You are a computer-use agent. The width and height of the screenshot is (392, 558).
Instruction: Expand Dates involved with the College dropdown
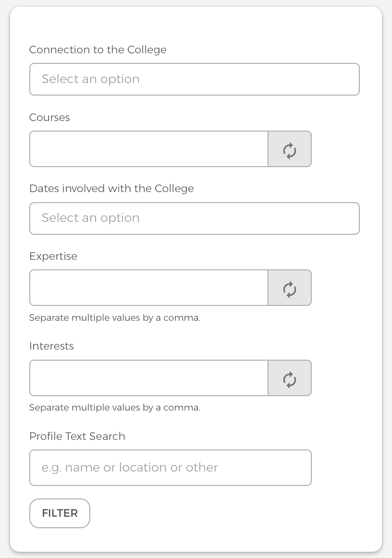(194, 218)
